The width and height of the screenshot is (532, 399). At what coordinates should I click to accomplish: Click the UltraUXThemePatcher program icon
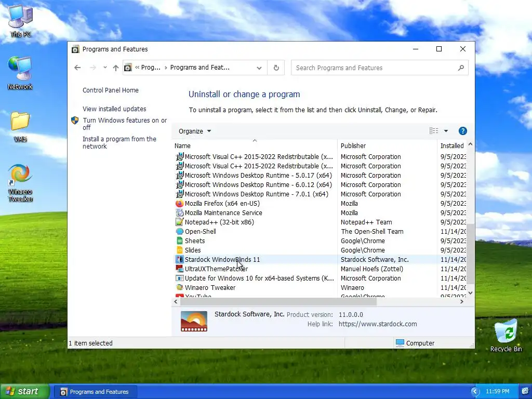[179, 269]
